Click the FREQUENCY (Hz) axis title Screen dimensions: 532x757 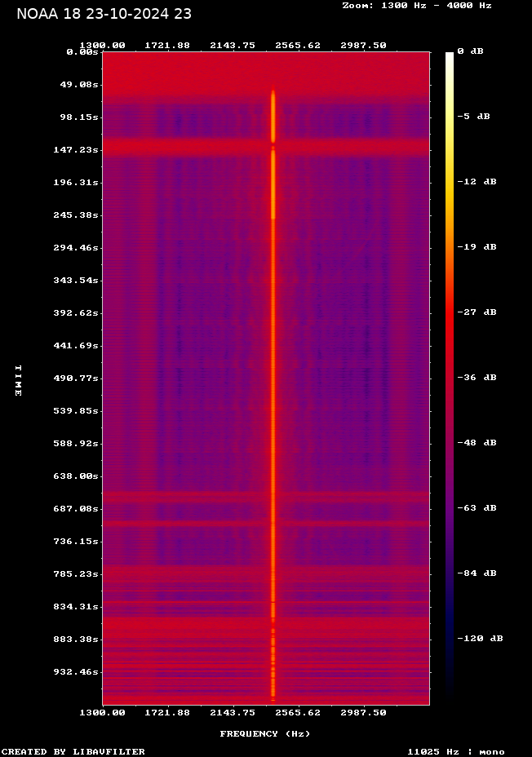pos(265,734)
